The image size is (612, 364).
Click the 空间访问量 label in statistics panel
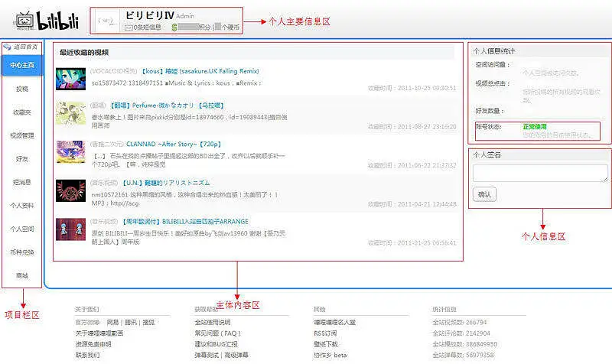pos(493,65)
